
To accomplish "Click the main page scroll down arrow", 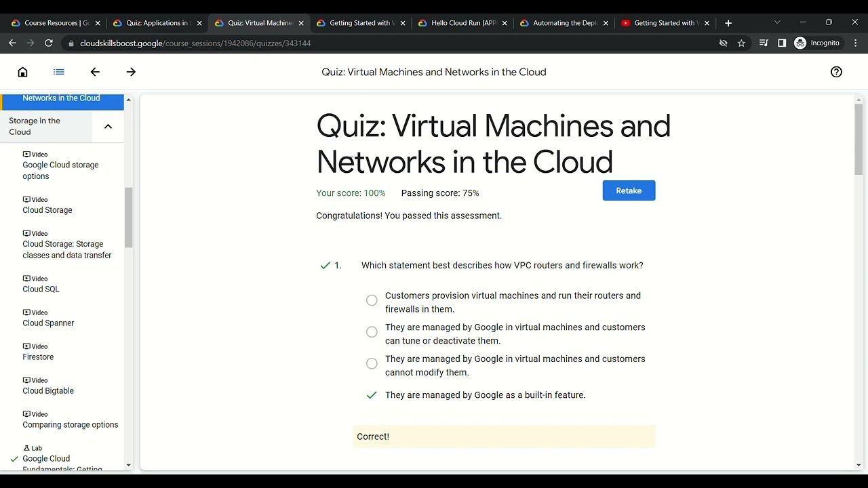I will click(859, 465).
